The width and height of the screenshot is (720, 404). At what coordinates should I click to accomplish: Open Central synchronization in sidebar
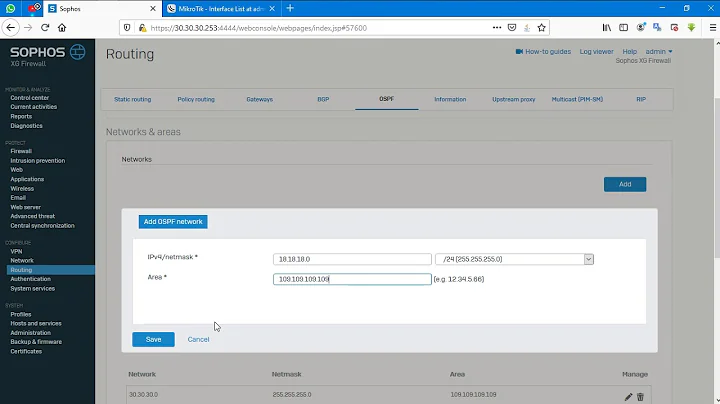point(42,226)
